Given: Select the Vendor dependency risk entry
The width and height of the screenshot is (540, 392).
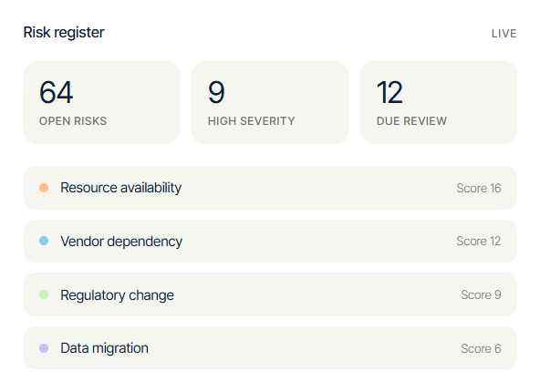Looking at the screenshot, I should coord(270,241).
